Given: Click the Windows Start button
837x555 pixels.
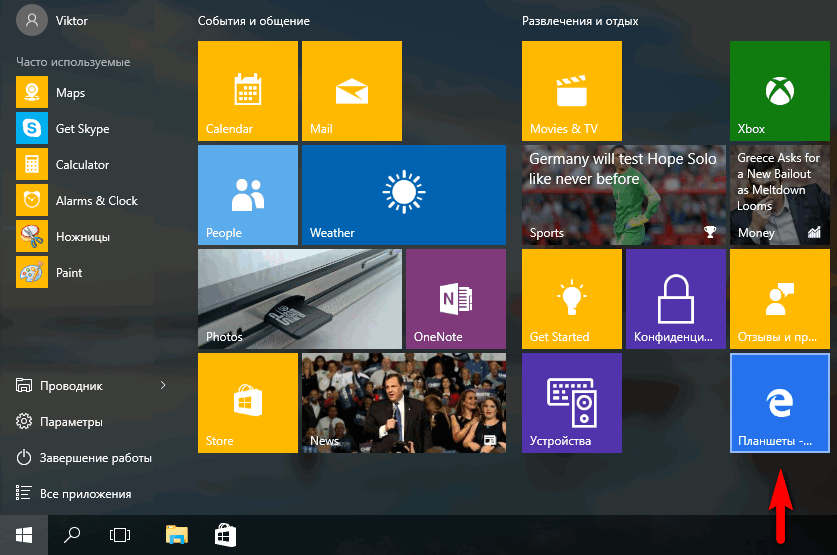Looking at the screenshot, I should click(x=24, y=535).
